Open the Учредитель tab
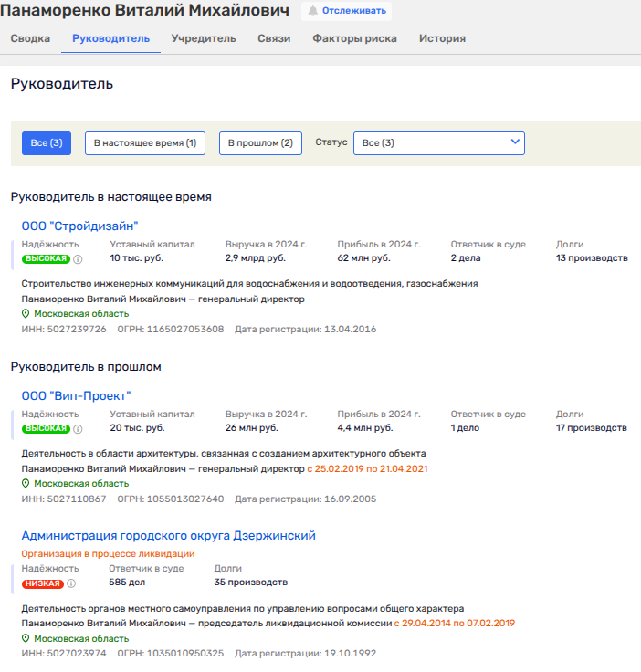This screenshot has height=672, width=641. (x=205, y=39)
